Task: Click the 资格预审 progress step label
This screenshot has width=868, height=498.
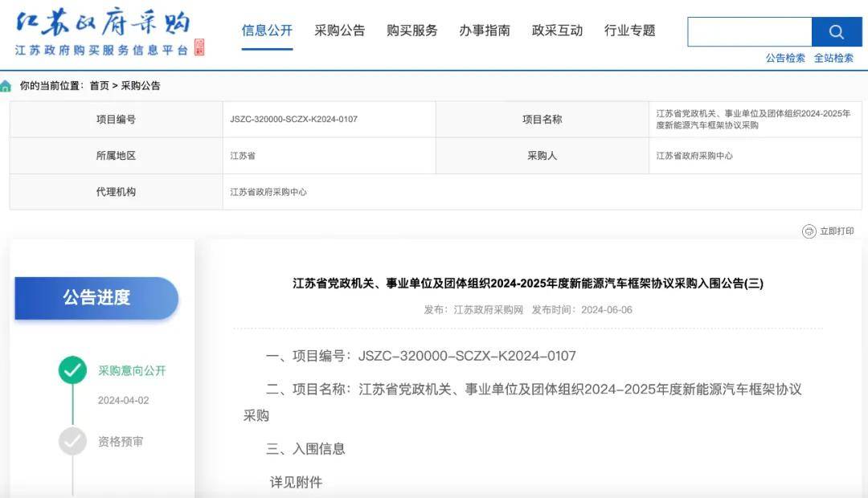Action: [x=120, y=442]
